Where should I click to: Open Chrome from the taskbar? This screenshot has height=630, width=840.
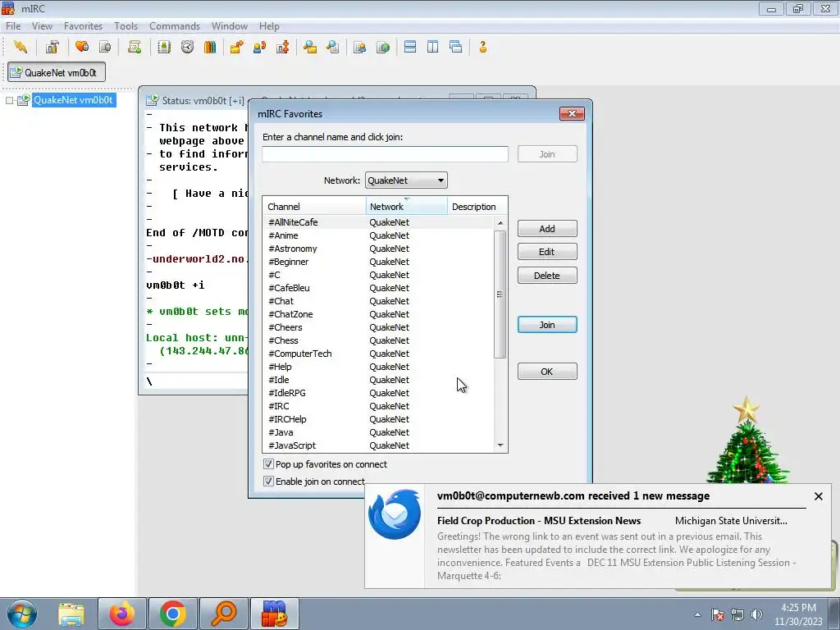point(172,614)
